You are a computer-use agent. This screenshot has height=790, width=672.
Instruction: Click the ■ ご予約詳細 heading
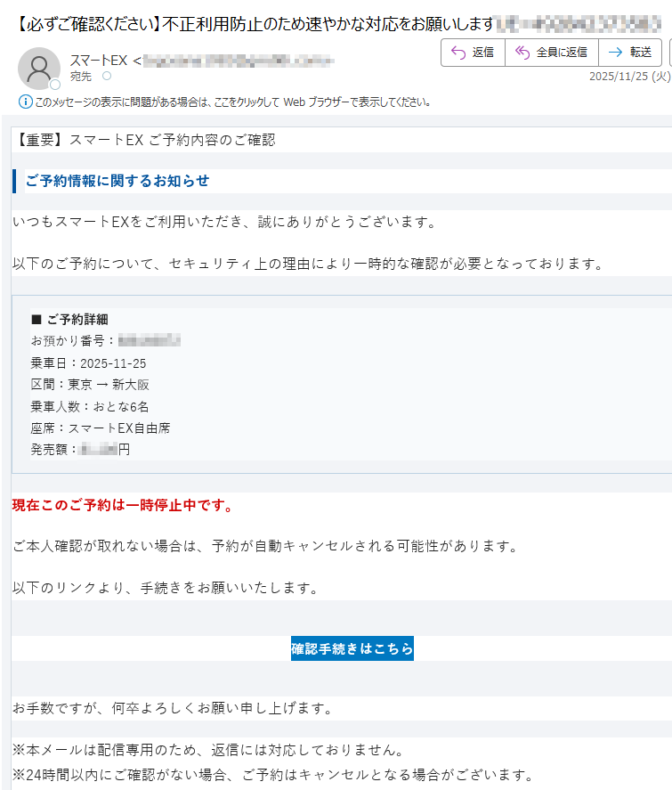[69, 319]
